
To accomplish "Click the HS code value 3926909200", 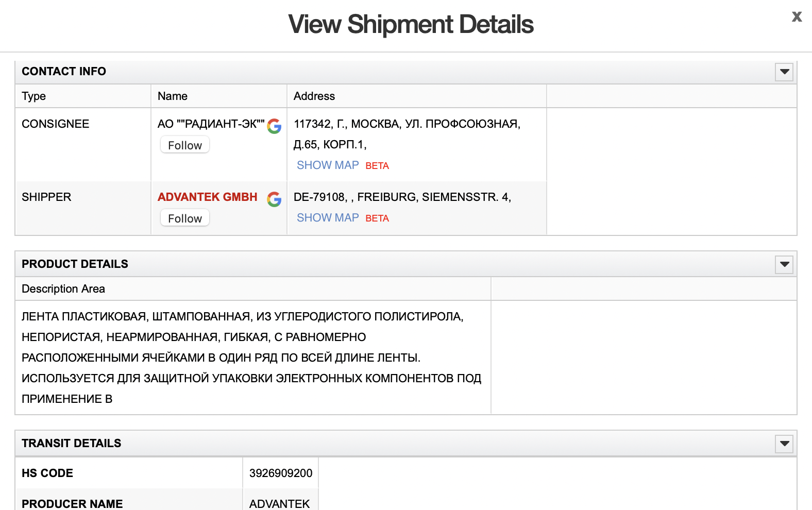I will point(281,473).
